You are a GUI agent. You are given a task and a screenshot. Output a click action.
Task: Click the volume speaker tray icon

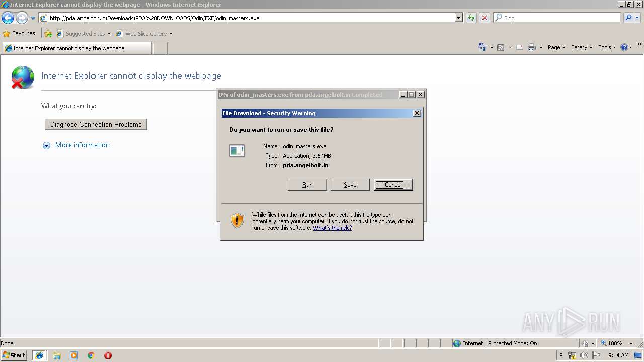584,355
